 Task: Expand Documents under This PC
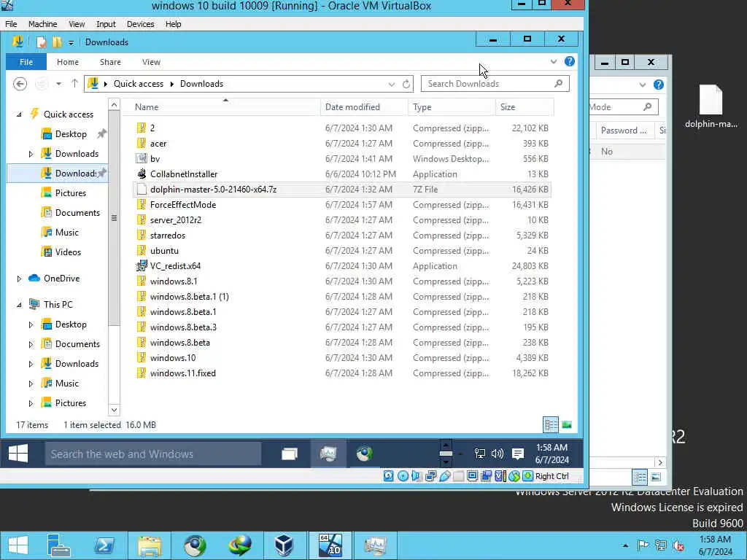coord(31,344)
